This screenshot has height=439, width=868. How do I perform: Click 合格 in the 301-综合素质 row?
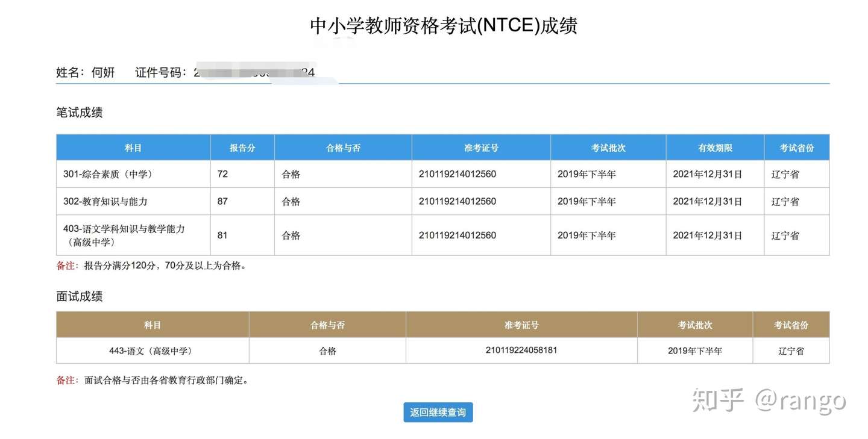[x=291, y=175]
